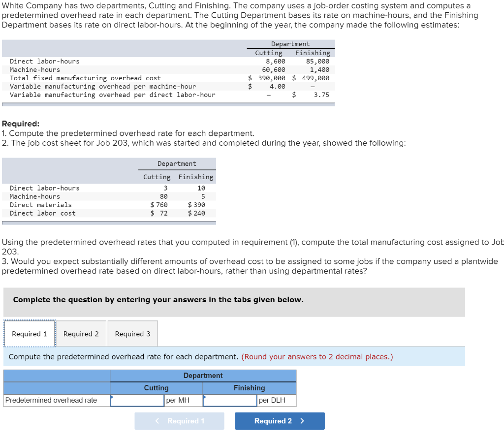Click 'Variable manufacturing overhead per machine-hour' label

click(x=103, y=86)
